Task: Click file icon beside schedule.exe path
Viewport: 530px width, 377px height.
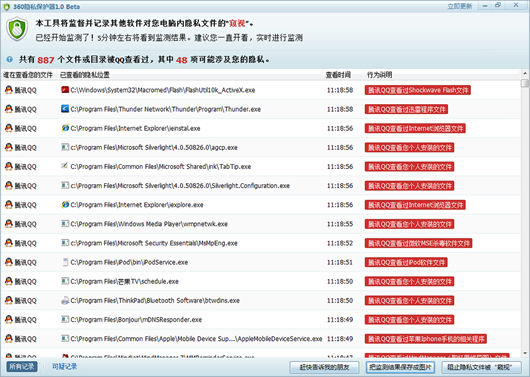Action: (x=65, y=281)
